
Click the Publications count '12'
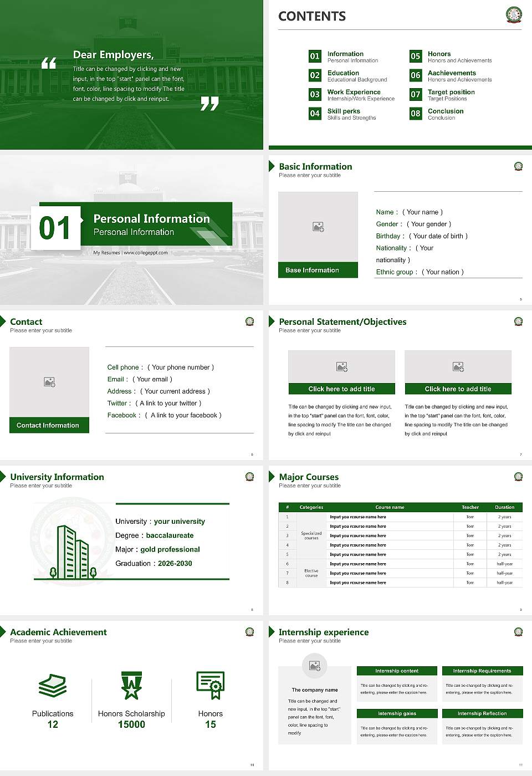tap(53, 724)
